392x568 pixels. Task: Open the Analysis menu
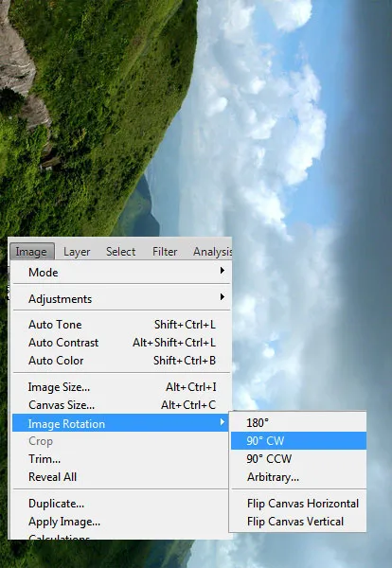click(x=212, y=252)
